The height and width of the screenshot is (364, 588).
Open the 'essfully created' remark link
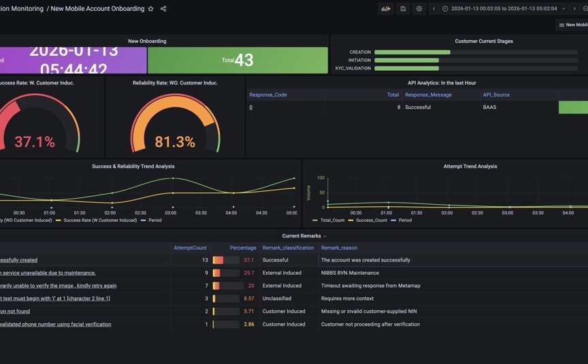coord(19,260)
